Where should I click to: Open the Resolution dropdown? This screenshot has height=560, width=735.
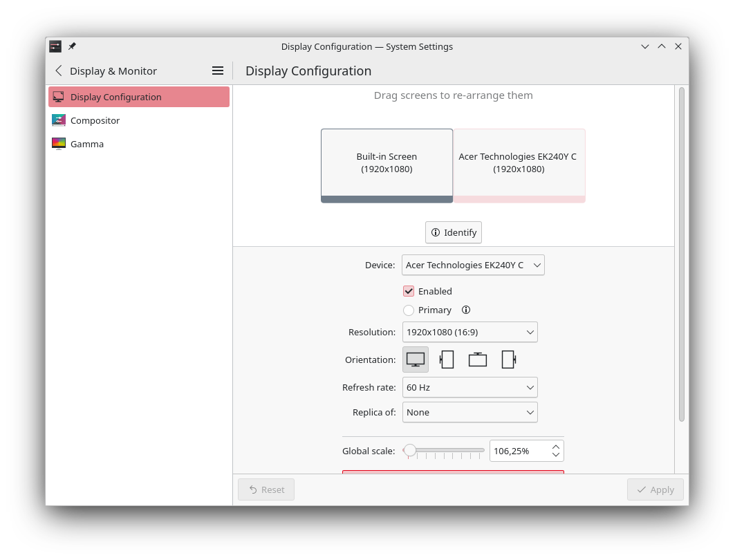point(469,333)
